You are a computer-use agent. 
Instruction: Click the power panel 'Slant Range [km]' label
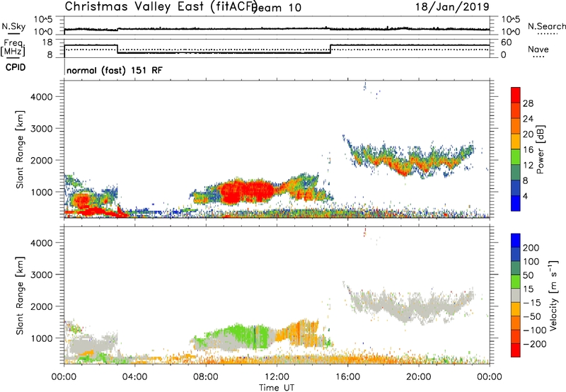click(x=20, y=149)
